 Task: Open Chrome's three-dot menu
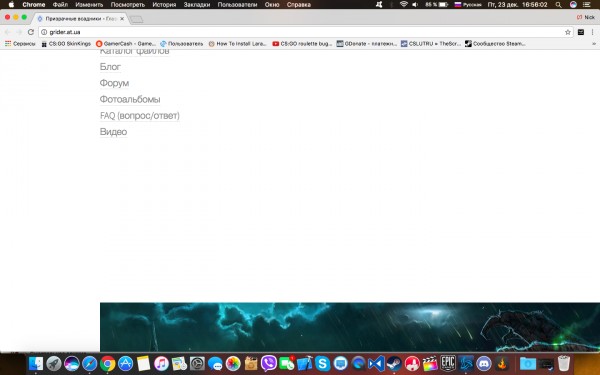(593, 32)
